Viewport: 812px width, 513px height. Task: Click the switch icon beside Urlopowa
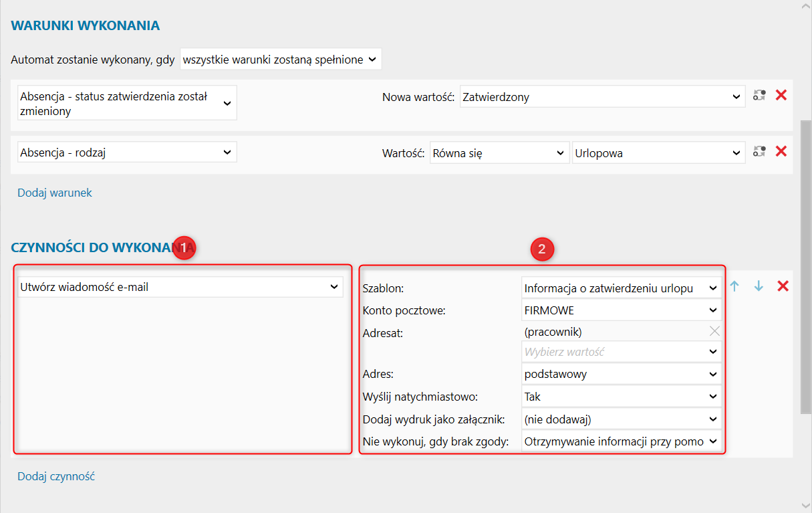[x=759, y=152]
